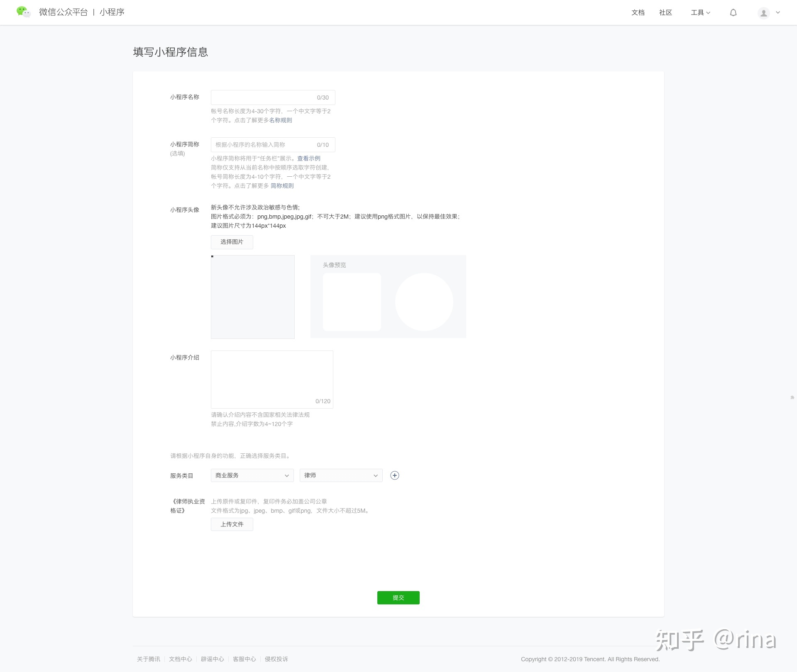This screenshot has width=797, height=672.
Task: Open the 律师 subcategory dropdown
Action: tap(341, 475)
